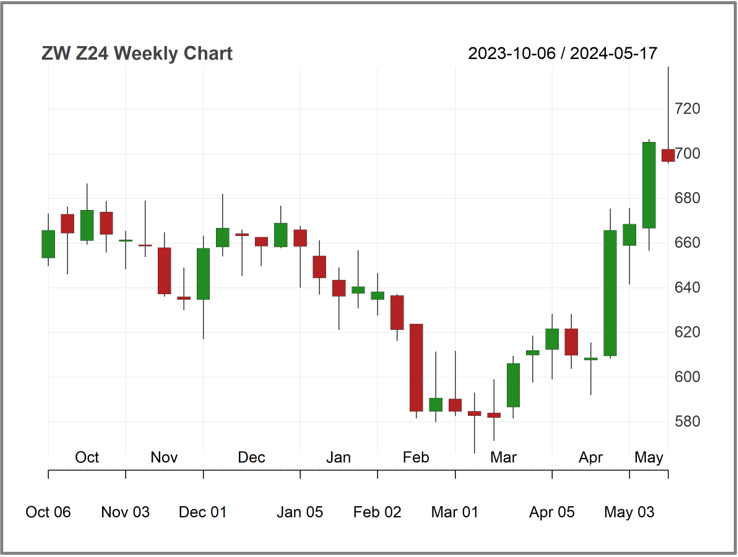
Task: Click the Mar 01 date tick label
Action: [x=455, y=512]
